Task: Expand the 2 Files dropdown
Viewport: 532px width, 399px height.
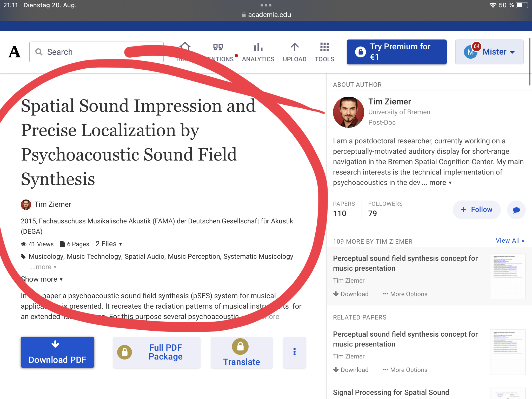Action: click(x=109, y=244)
